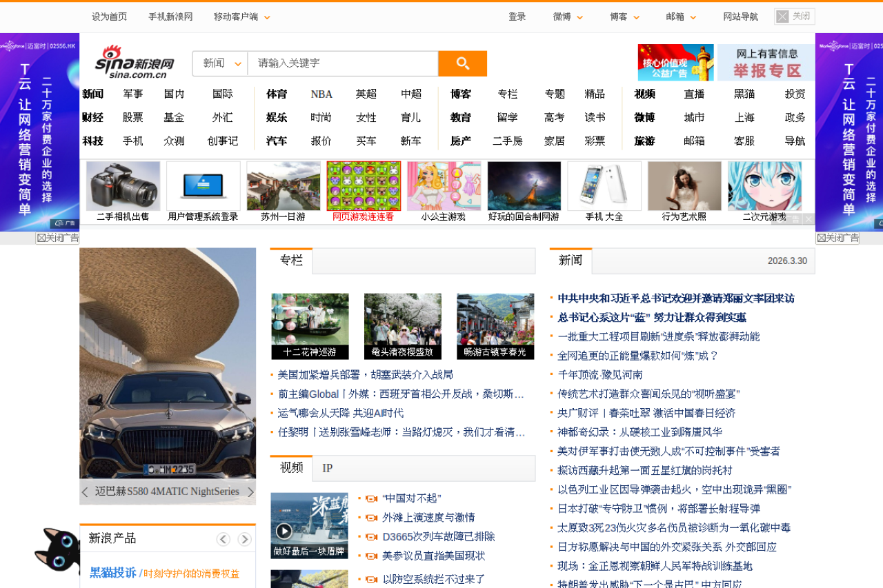The image size is (883, 588).
Task: Close the right side banner ad
Action: click(837, 238)
